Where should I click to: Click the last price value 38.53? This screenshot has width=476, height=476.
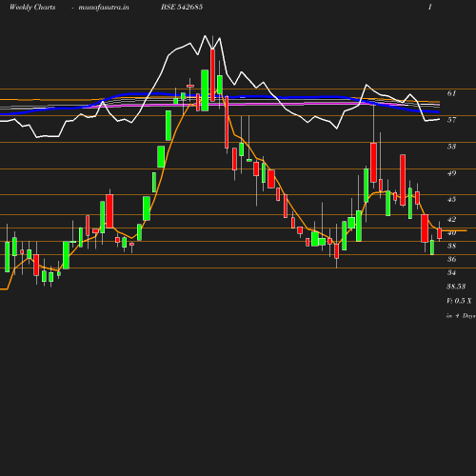[456, 287]
